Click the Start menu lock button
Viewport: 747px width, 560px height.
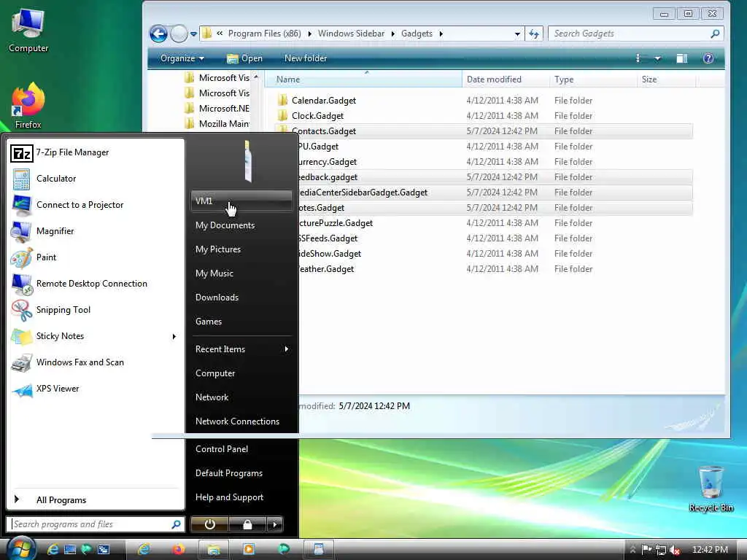(x=247, y=524)
